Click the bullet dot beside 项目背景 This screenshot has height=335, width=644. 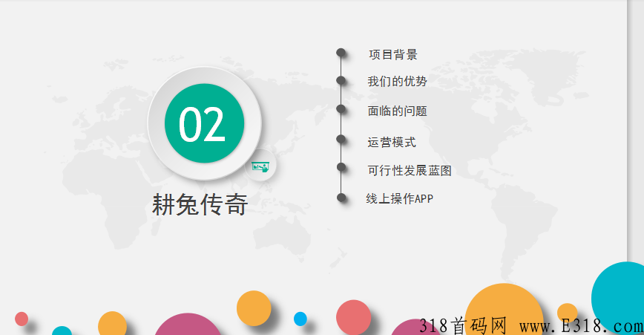tap(341, 52)
